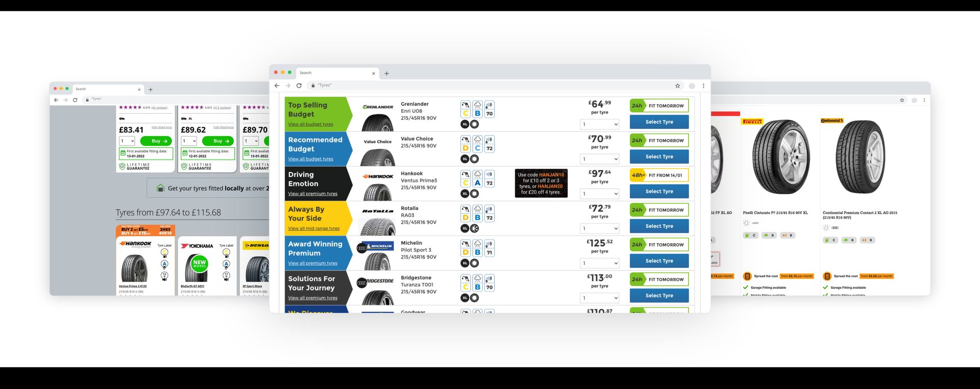Open View all premium tyres under Driving Emotion
Viewport: 980px width, 389px height.
coord(312,194)
